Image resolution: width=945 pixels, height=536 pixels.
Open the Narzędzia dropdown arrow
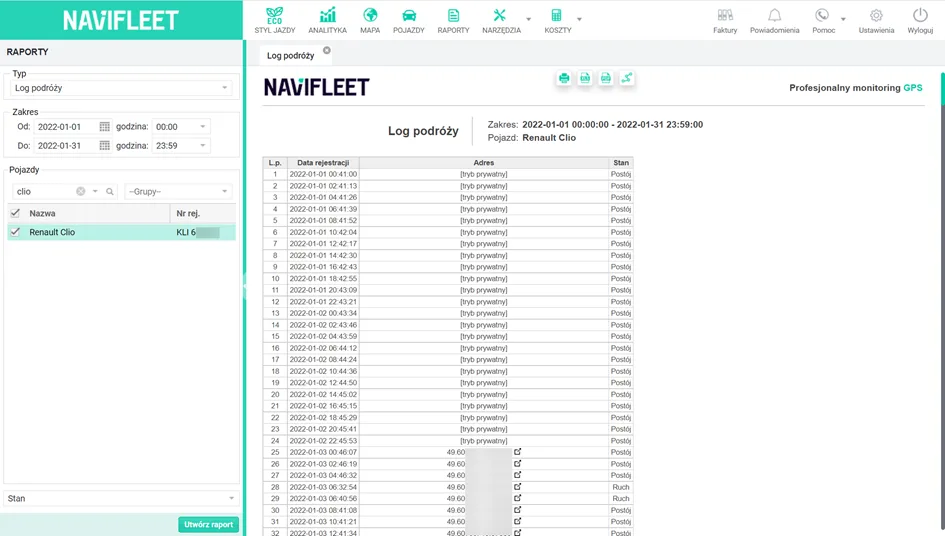tap(529, 19)
